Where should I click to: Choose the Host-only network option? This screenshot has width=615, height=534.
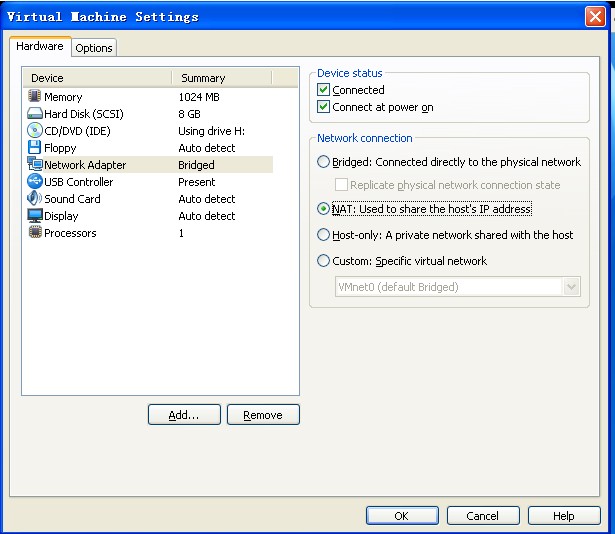323,235
